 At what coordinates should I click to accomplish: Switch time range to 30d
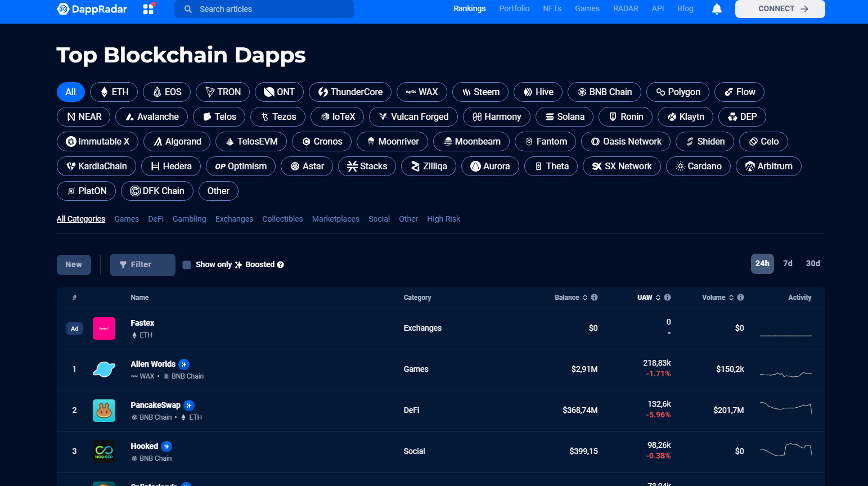point(812,263)
